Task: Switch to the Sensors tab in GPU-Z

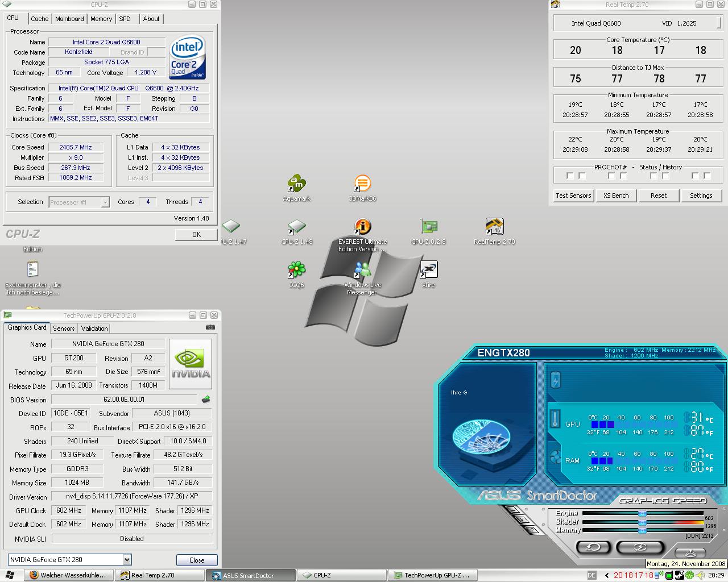Action: point(64,329)
